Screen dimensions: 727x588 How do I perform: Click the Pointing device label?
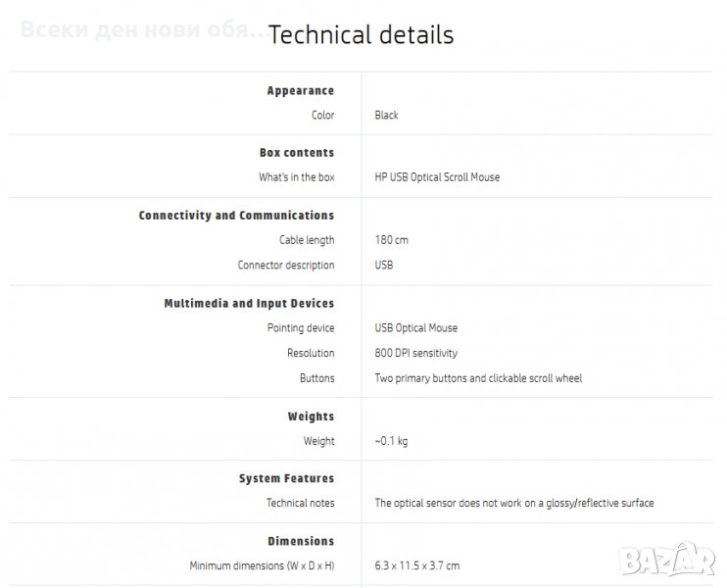300,328
